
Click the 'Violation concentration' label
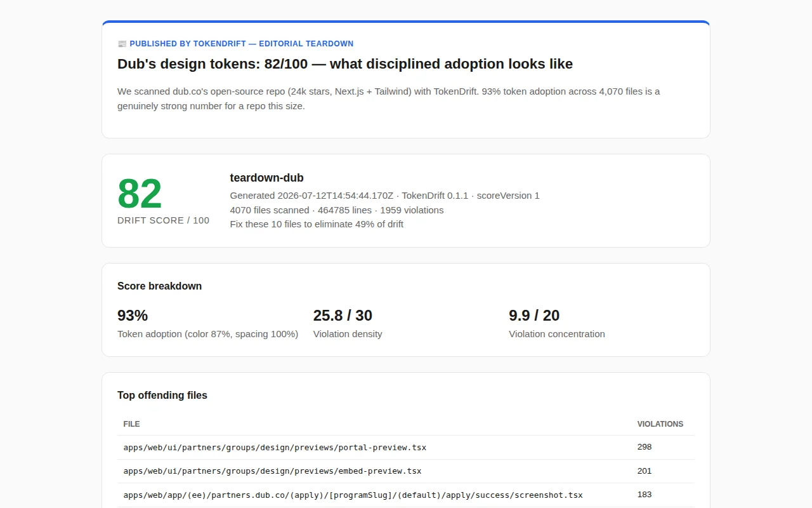click(x=557, y=334)
